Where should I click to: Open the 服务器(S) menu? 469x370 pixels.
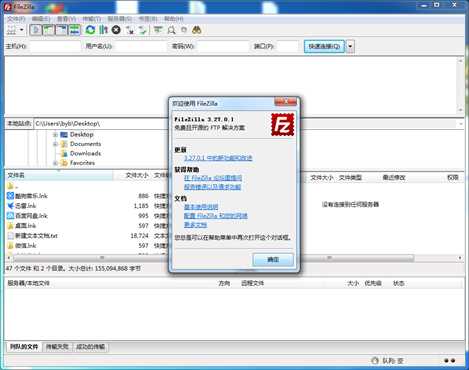click(x=119, y=19)
